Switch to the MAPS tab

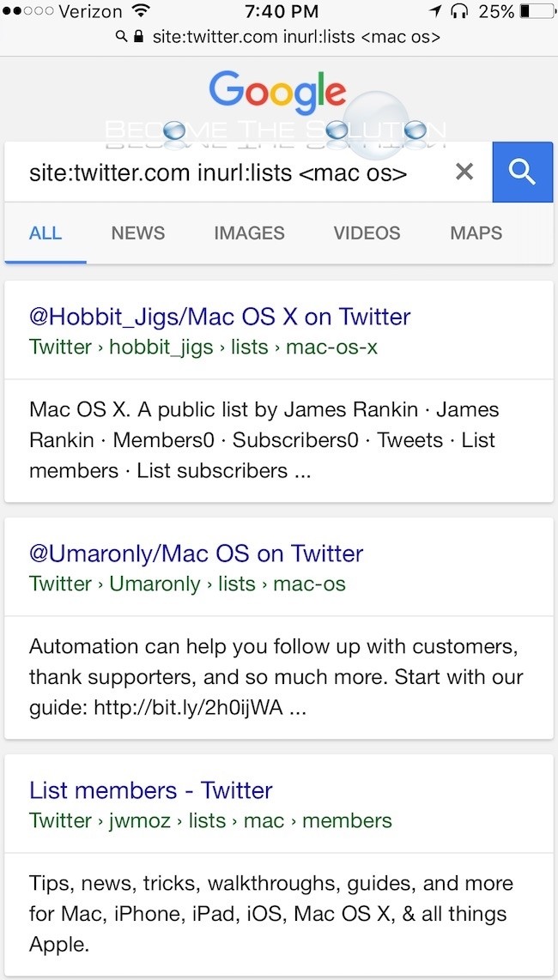476,233
